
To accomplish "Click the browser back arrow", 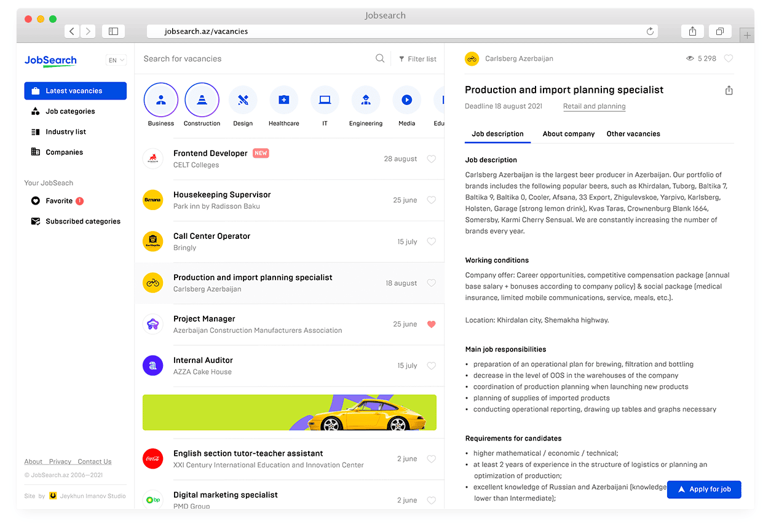I will click(72, 31).
